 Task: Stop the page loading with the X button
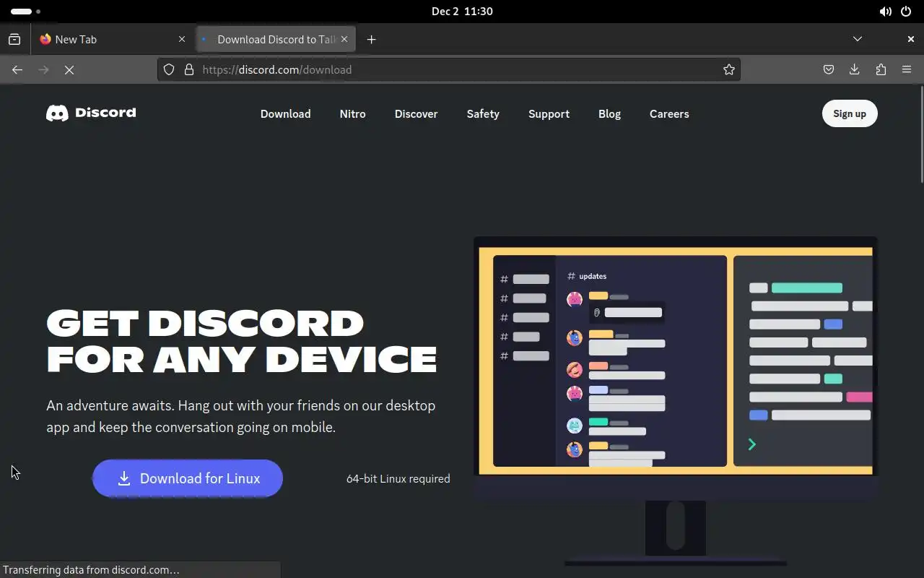[x=69, y=69]
